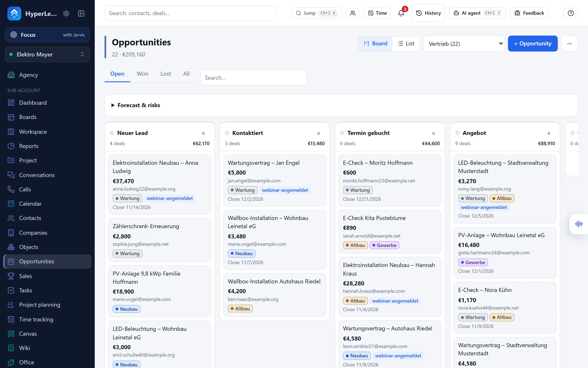The image size is (588, 368).
Task: Select the All tab
Action: (x=186, y=74)
